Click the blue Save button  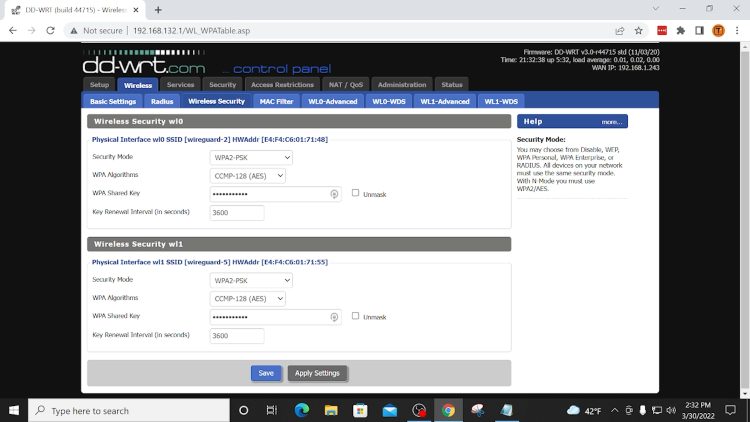[x=266, y=373]
